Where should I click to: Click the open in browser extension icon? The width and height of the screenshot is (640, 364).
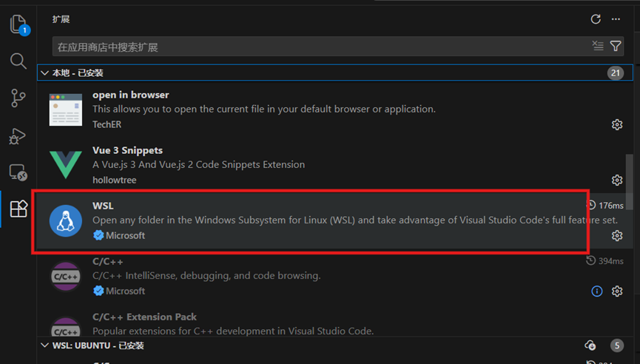tap(66, 109)
